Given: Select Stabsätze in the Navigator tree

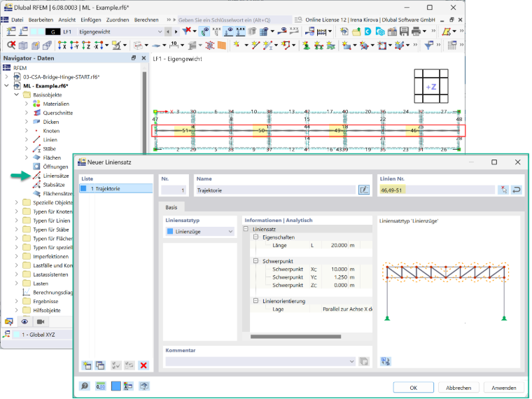Looking at the screenshot, I should pyautogui.click(x=54, y=185).
